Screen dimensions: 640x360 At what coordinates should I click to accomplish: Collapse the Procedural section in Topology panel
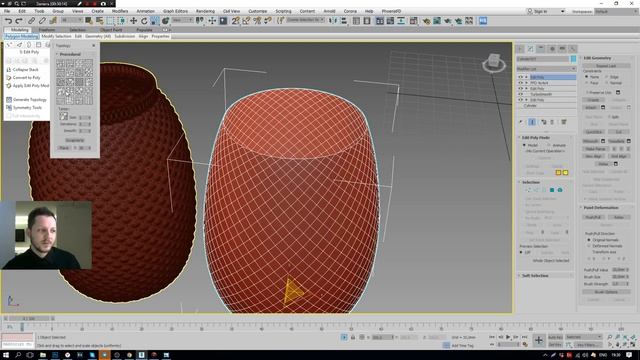tap(70, 54)
